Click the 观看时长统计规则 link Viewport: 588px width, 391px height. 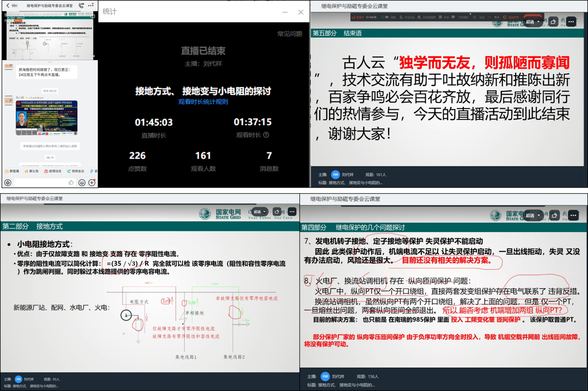(203, 102)
